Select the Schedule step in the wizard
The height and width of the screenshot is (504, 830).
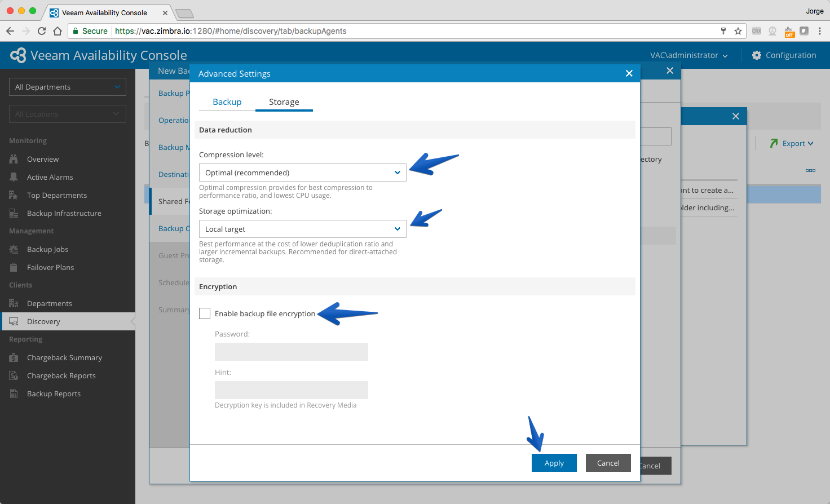(x=174, y=282)
